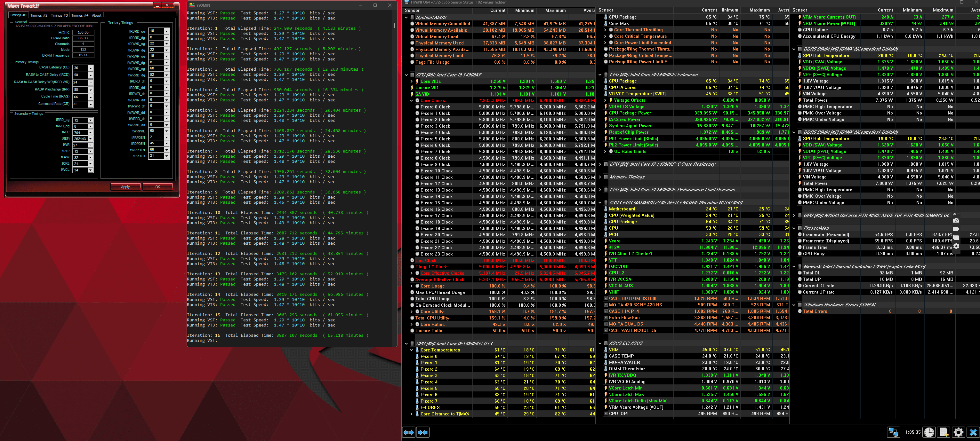The height and width of the screenshot is (441, 980).
Task: Click the start logging sheet icon
Action: pos(944,432)
